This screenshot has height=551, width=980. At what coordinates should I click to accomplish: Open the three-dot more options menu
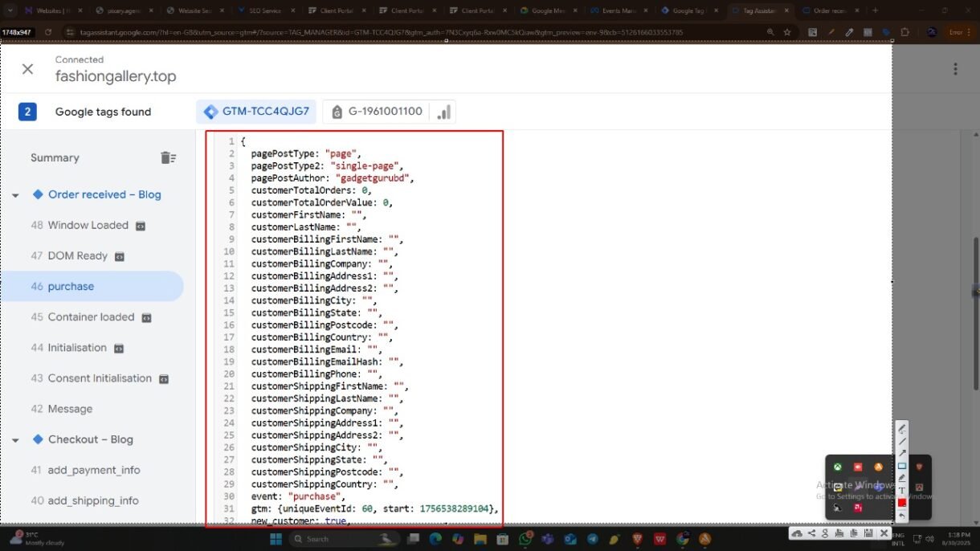(955, 69)
